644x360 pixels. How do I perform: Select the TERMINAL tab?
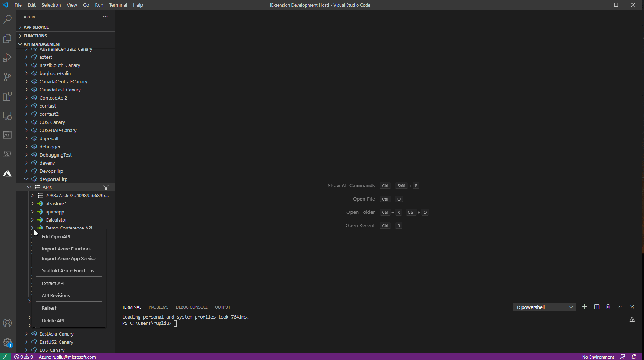pyautogui.click(x=131, y=307)
